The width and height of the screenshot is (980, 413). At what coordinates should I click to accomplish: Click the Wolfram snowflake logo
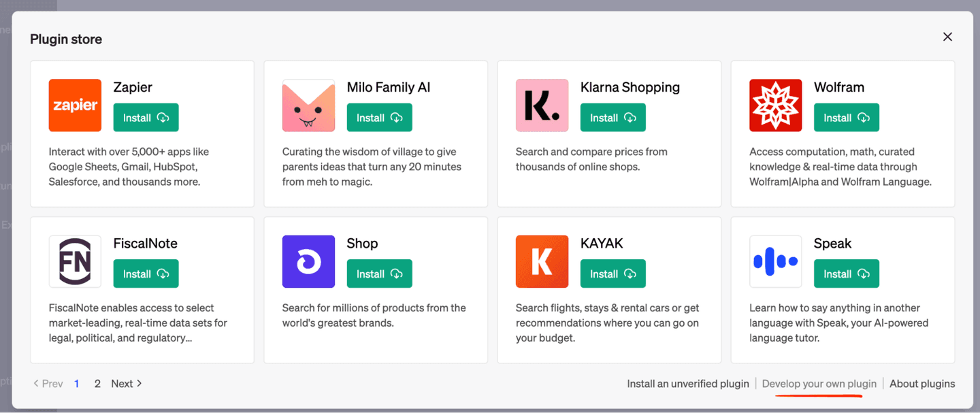(x=775, y=105)
